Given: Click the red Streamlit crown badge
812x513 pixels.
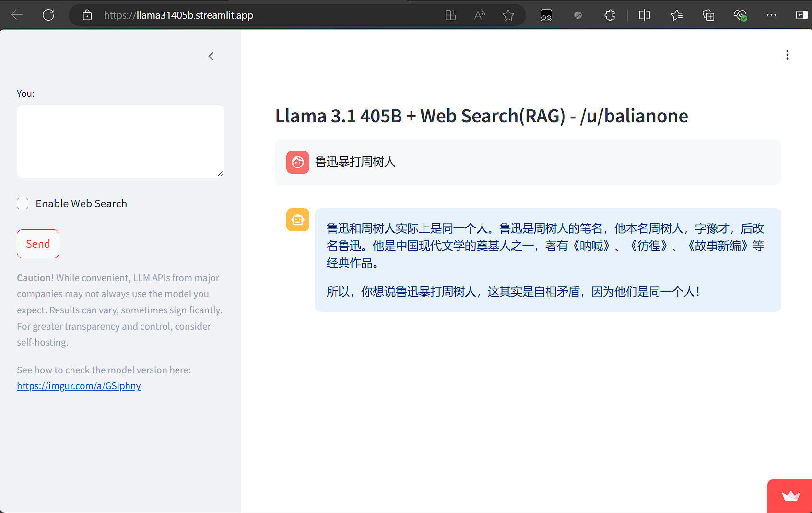Looking at the screenshot, I should coord(790,496).
